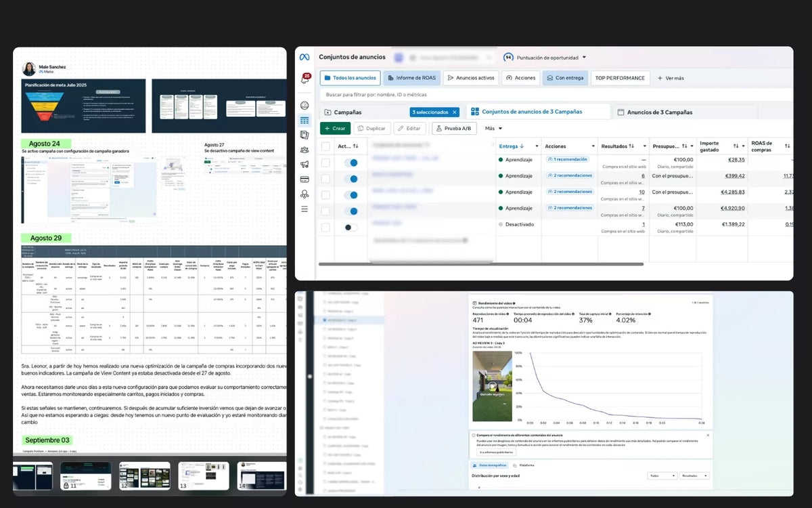This screenshot has height=508, width=812.
Task: Open the megaphone advertising icon in sidebar
Action: [304, 165]
